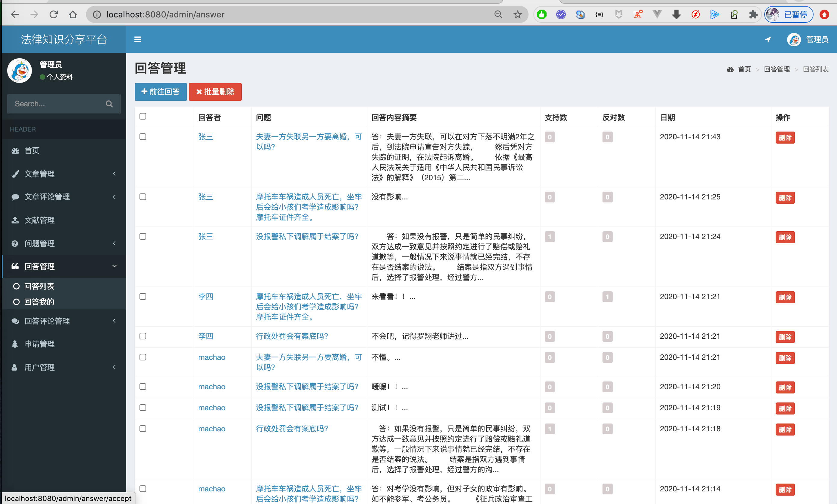Open 文献管理 in the sidebar
This screenshot has width=837, height=504.
coord(39,220)
